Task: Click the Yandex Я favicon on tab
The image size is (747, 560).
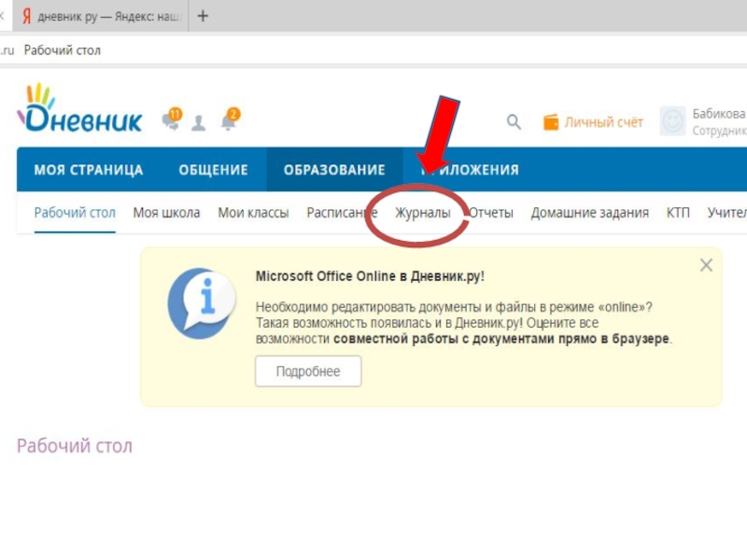Action: click(x=27, y=17)
